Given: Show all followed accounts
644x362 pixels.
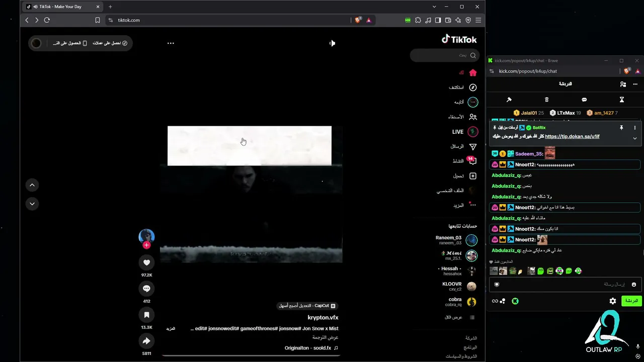Looking at the screenshot, I should tap(460, 317).
